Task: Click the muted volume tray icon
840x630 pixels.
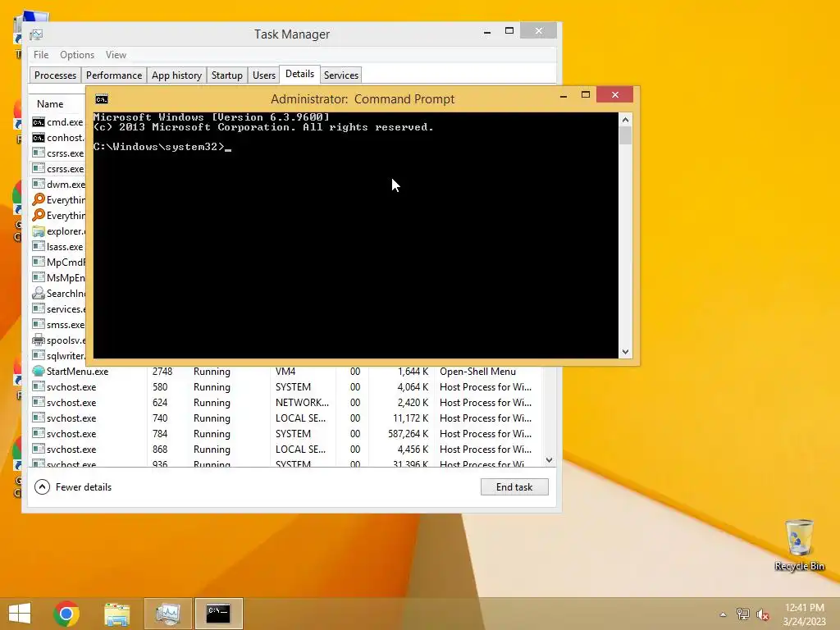Action: tap(763, 614)
